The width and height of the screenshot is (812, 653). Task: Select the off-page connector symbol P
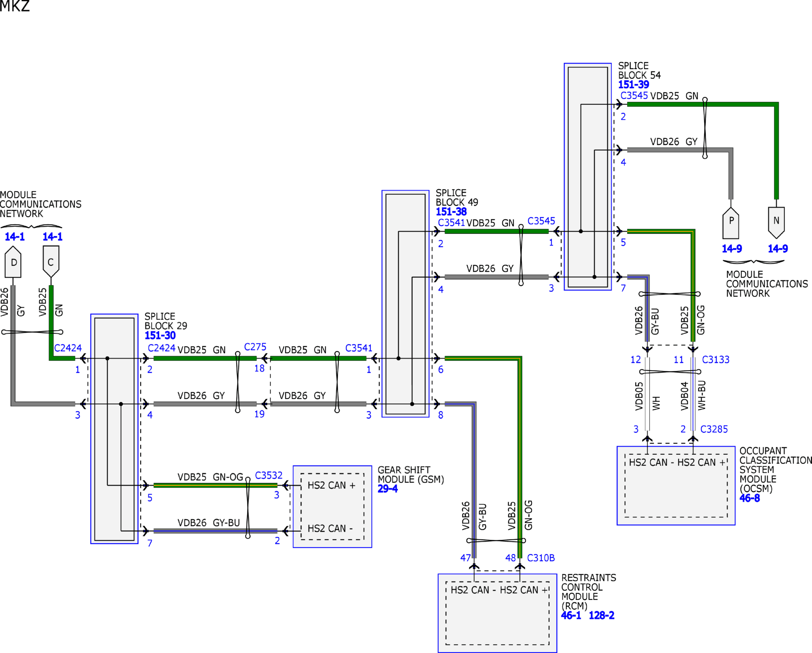click(x=731, y=223)
